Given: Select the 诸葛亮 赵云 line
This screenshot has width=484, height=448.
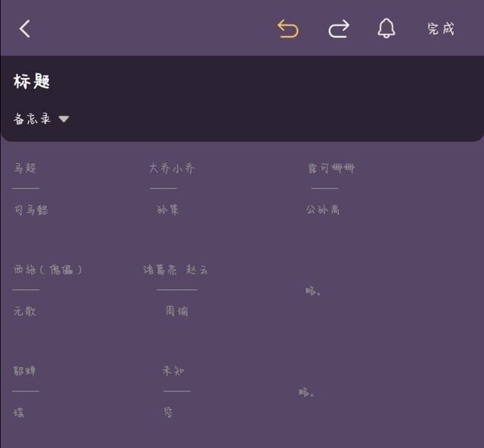Looking at the screenshot, I should (x=175, y=270).
